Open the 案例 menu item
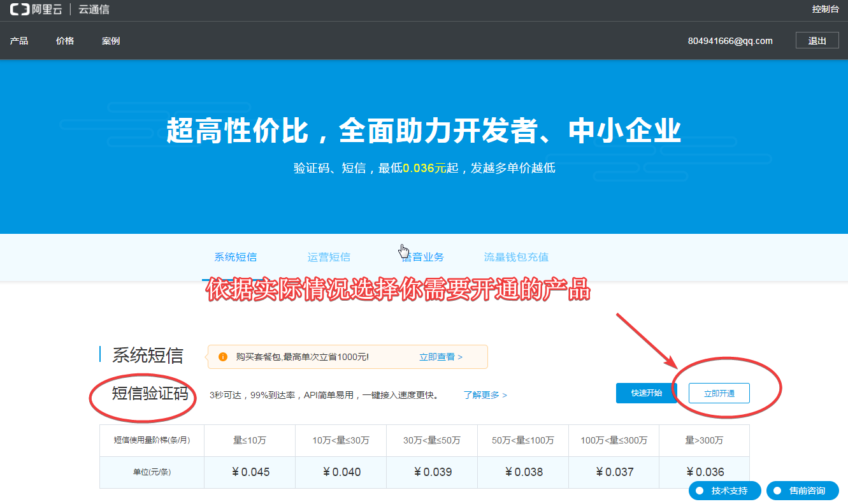Viewport: 848px width, 504px height. [x=111, y=41]
